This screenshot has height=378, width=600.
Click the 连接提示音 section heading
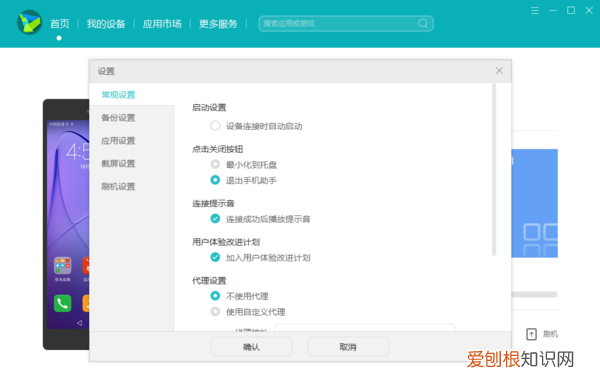[x=213, y=203]
